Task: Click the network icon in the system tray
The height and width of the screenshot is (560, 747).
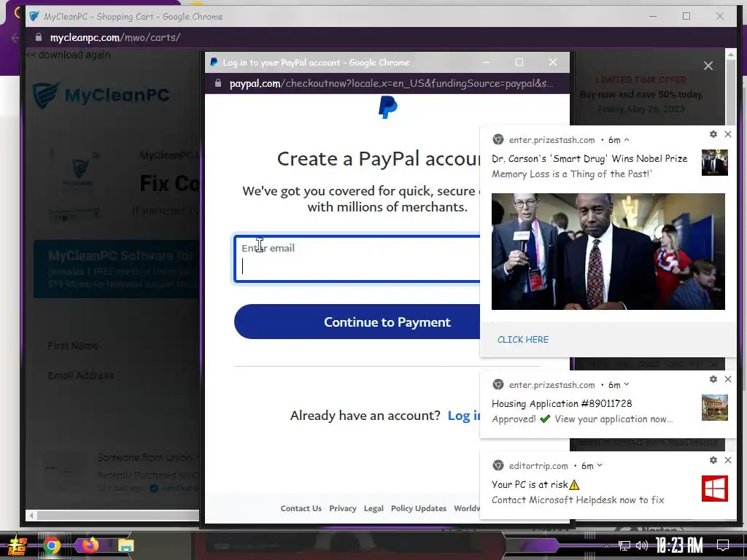Action: 624,545
